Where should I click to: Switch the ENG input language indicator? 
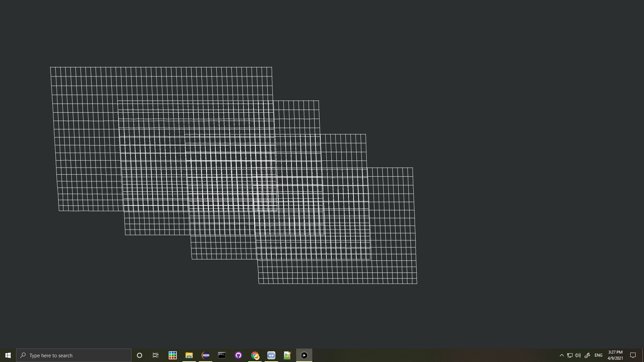click(x=598, y=355)
